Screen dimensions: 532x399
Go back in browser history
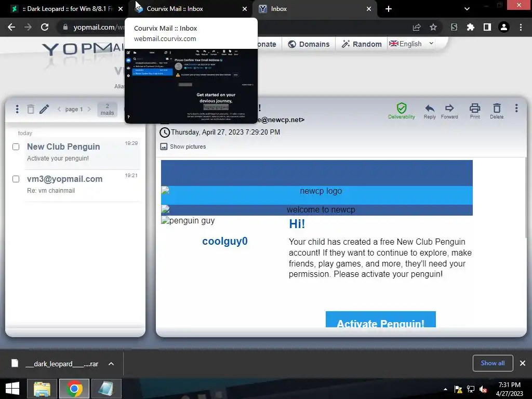(x=11, y=27)
